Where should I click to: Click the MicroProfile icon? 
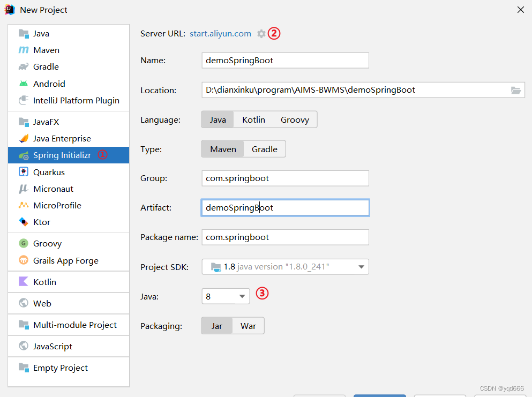[24, 205]
